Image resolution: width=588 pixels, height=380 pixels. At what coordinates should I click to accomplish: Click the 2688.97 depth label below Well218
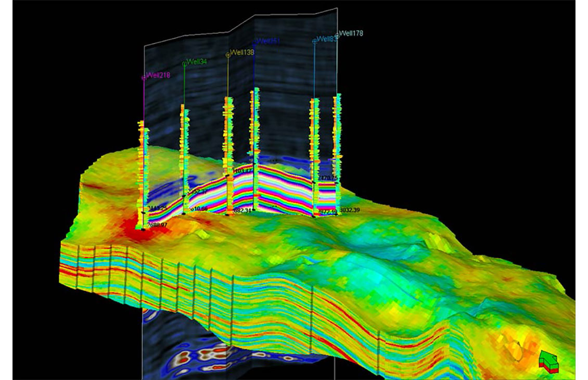157,225
